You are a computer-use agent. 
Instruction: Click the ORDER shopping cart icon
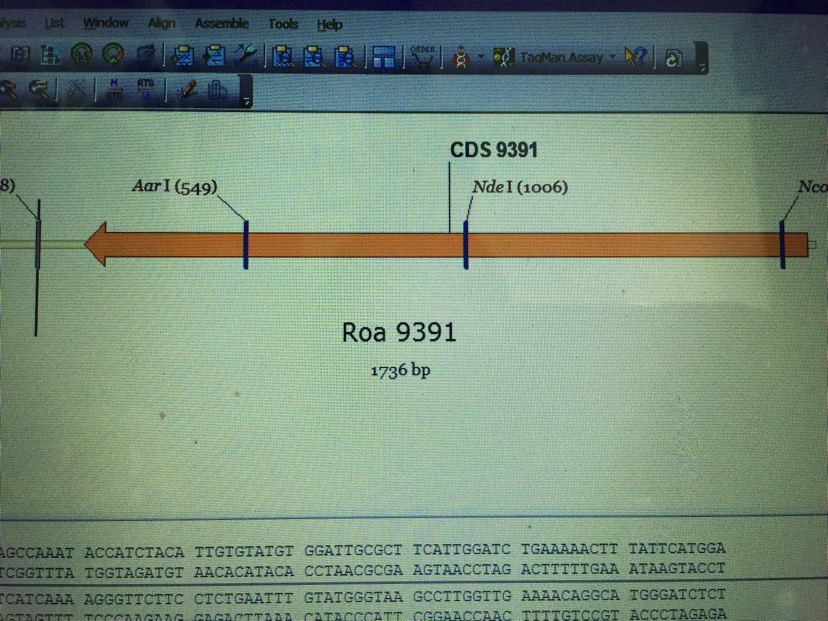[422, 57]
